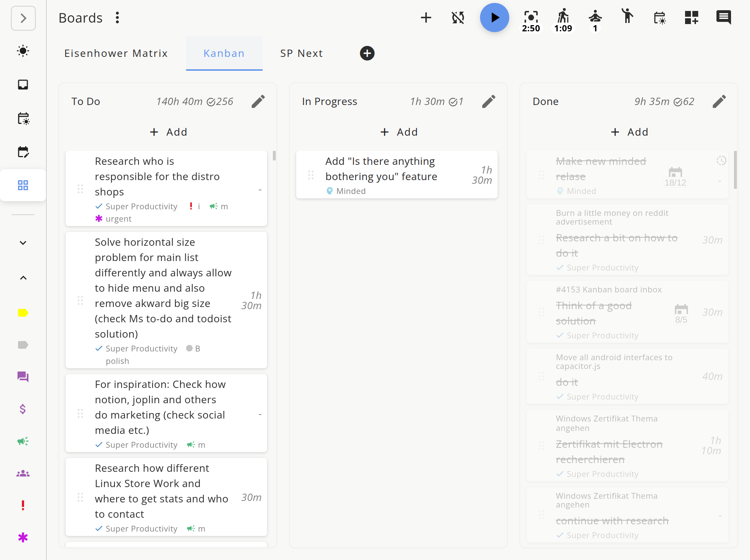Click the urgent tag on first task
750x560 pixels.
(113, 219)
